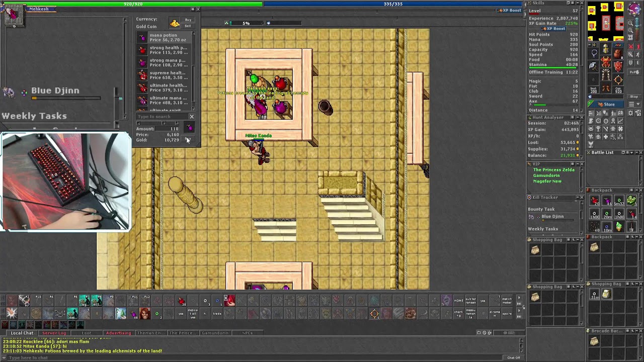Collapse the first Shopping Bag panel

[x=577, y=240]
